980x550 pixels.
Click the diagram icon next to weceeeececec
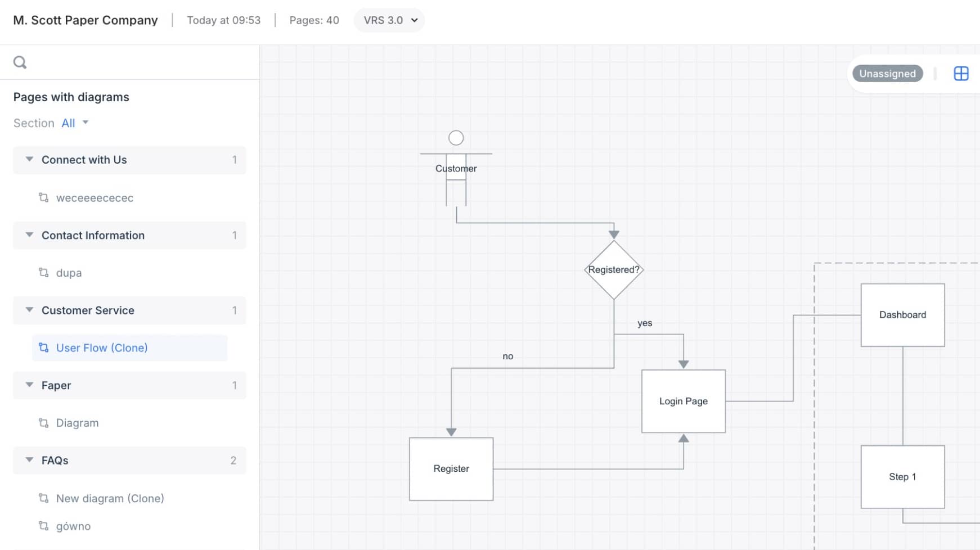click(43, 197)
